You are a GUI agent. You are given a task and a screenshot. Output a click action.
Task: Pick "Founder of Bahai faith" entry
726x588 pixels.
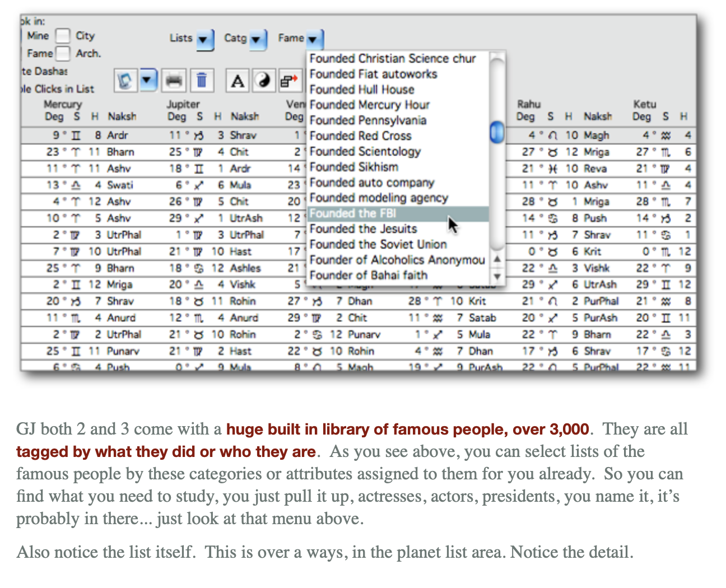368,275
